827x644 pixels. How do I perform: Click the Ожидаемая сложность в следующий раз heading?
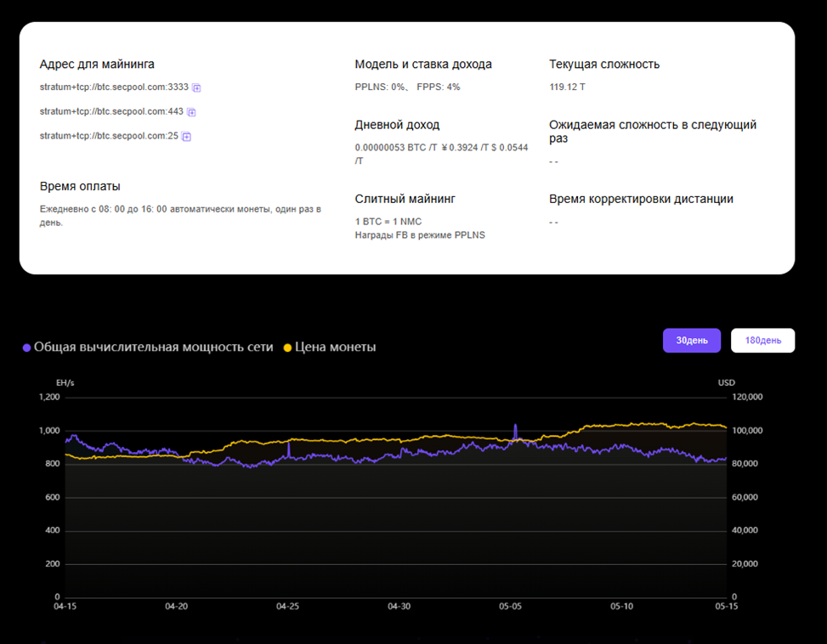[653, 131]
